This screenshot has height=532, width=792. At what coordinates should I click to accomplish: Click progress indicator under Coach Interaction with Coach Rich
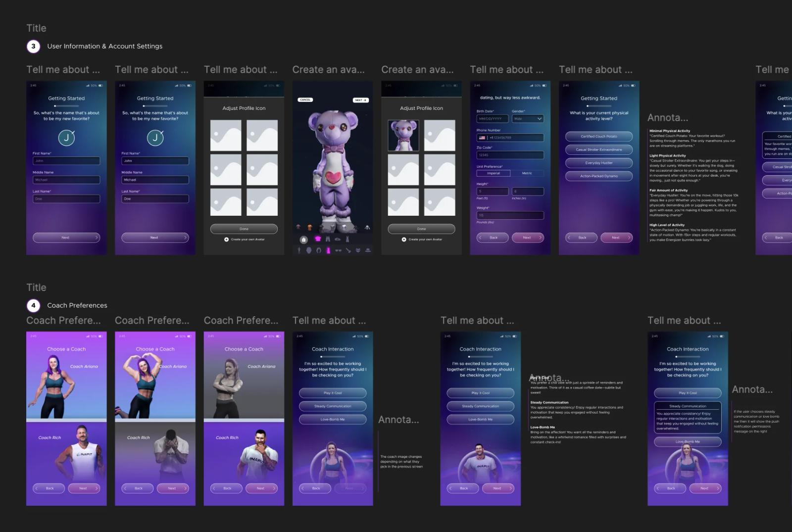click(481, 356)
